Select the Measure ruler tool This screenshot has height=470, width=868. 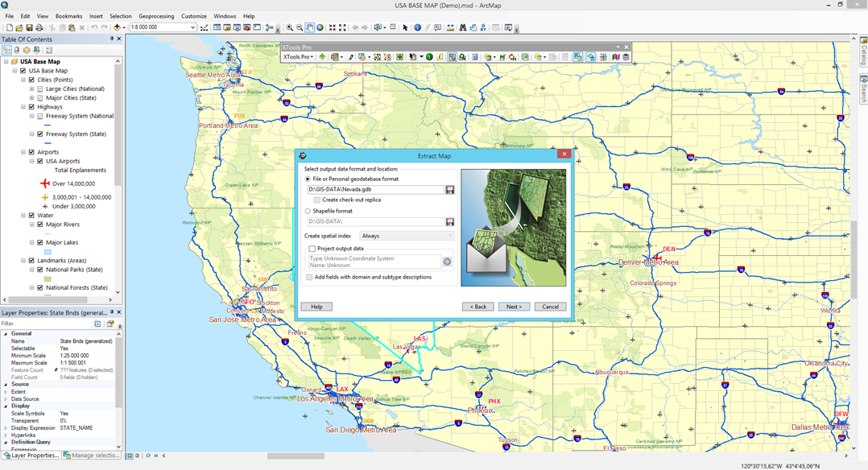click(451, 27)
